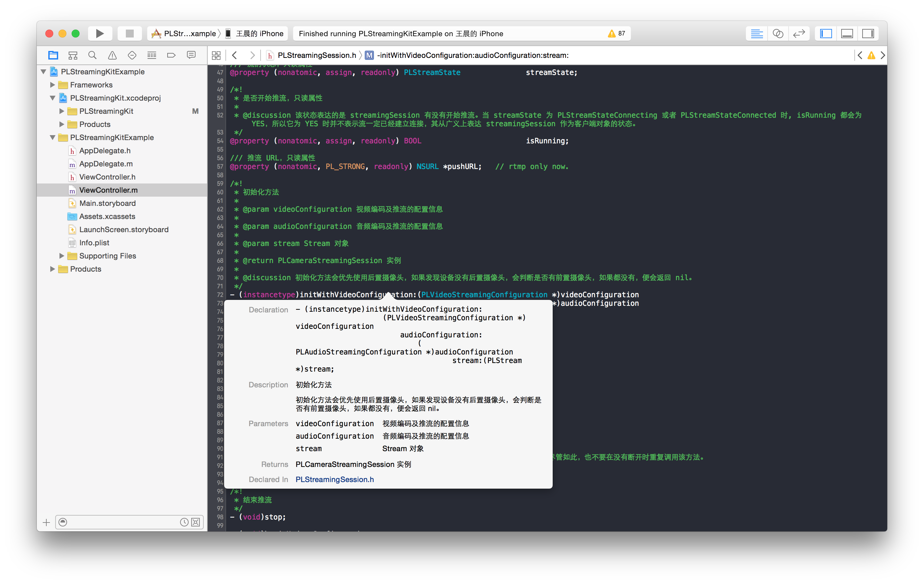Toggle the Utilities panel visibility
Screen dimensions: 924x584
point(867,34)
